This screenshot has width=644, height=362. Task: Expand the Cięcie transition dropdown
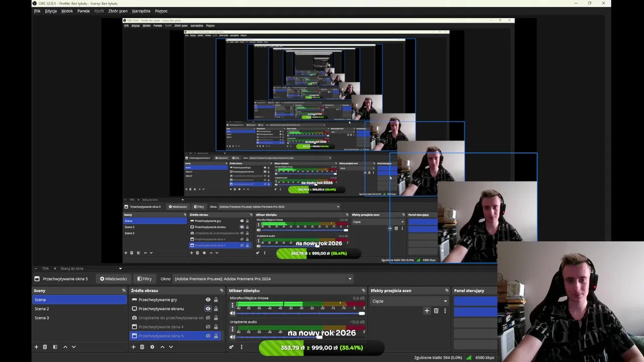click(x=410, y=301)
